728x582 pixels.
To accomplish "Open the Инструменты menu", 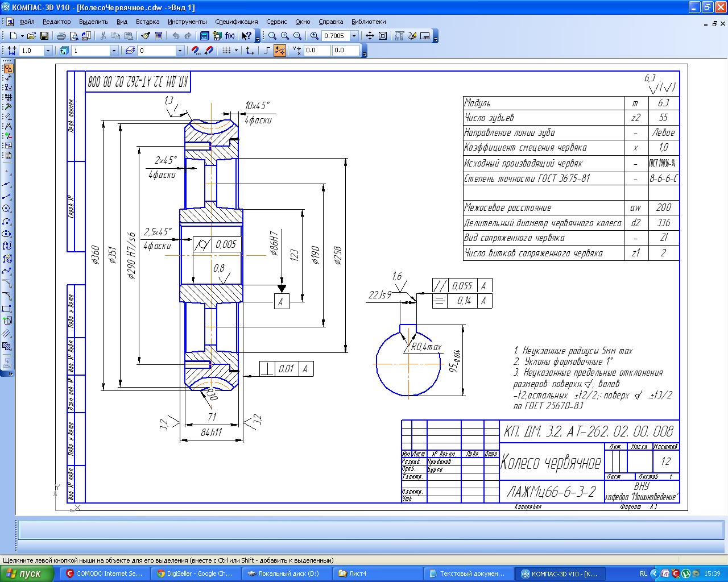I will point(187,22).
